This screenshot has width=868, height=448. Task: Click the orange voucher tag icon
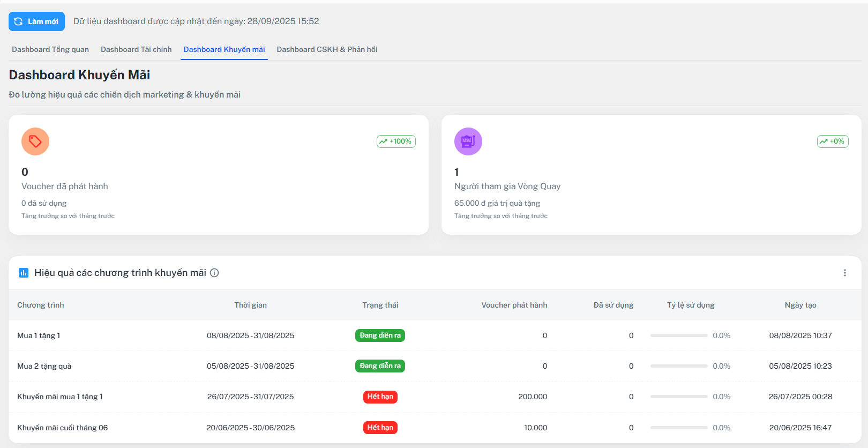click(35, 141)
